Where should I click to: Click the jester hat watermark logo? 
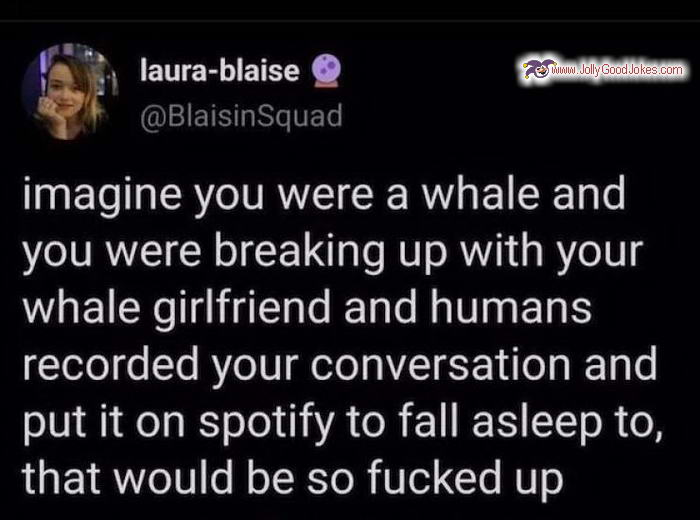point(538,69)
